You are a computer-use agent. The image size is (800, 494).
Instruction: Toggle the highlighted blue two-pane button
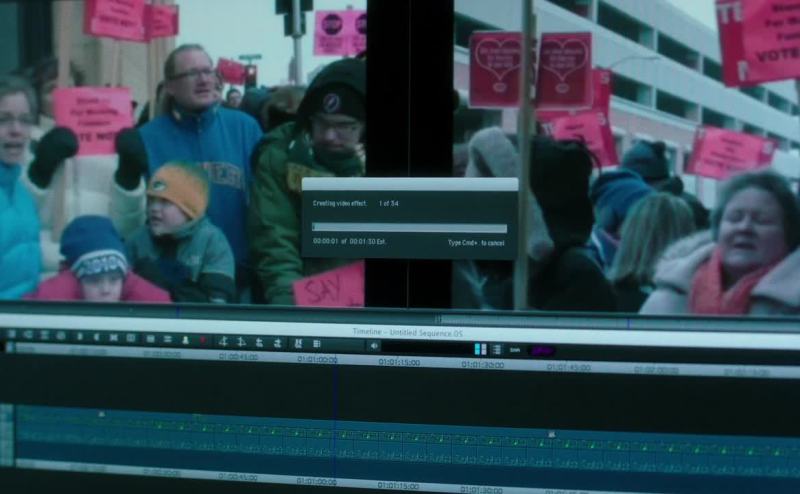click(480, 349)
